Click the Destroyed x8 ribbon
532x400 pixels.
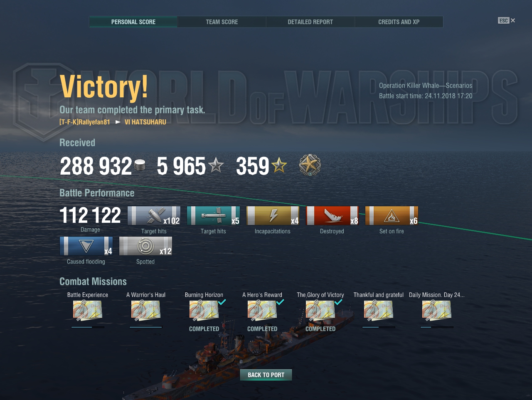pyautogui.click(x=332, y=216)
